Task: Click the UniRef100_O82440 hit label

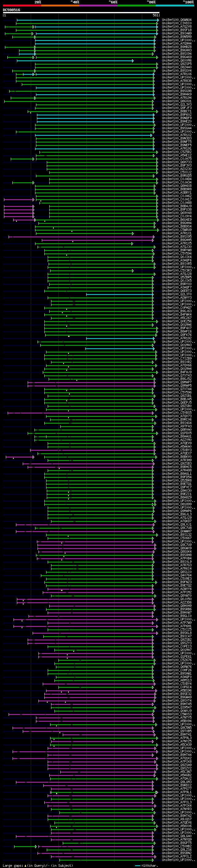Action: pos(177,67)
